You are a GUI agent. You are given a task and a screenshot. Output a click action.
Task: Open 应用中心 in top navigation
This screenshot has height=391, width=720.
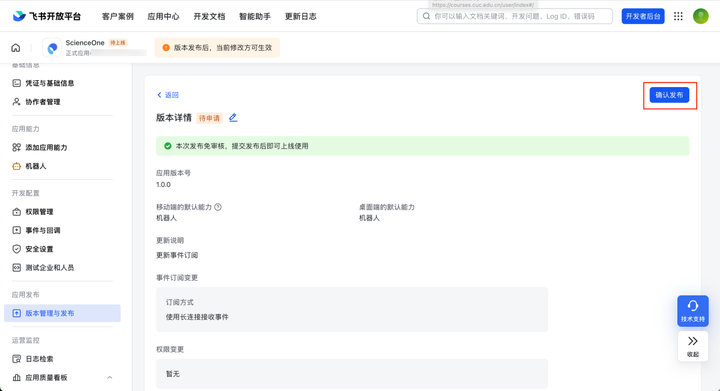[163, 17]
